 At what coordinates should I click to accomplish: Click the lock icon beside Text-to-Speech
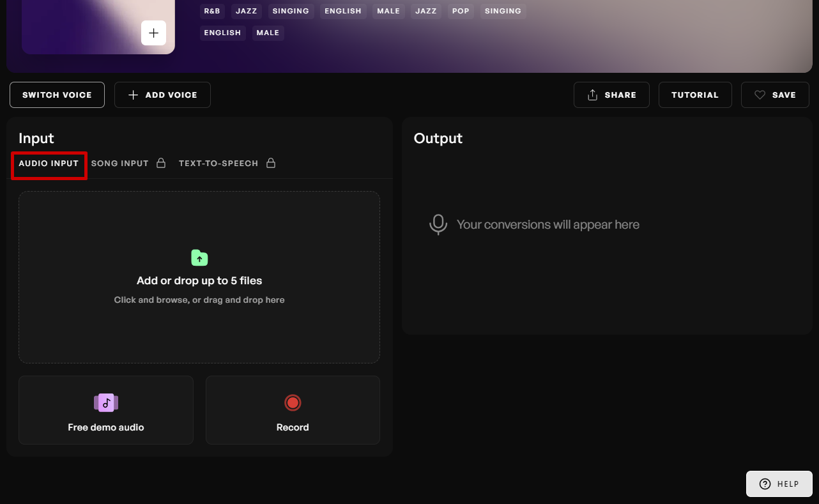tap(271, 164)
